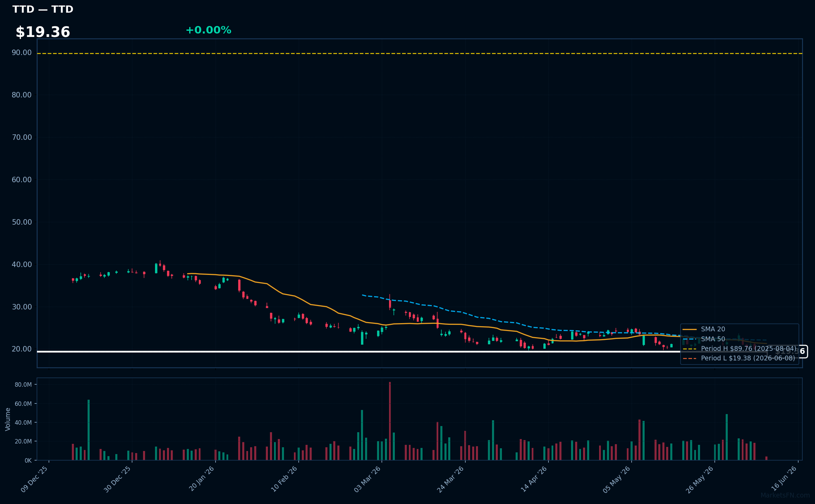Click the 90.00 price axis label
This screenshot has width=815, height=504.
(x=22, y=53)
